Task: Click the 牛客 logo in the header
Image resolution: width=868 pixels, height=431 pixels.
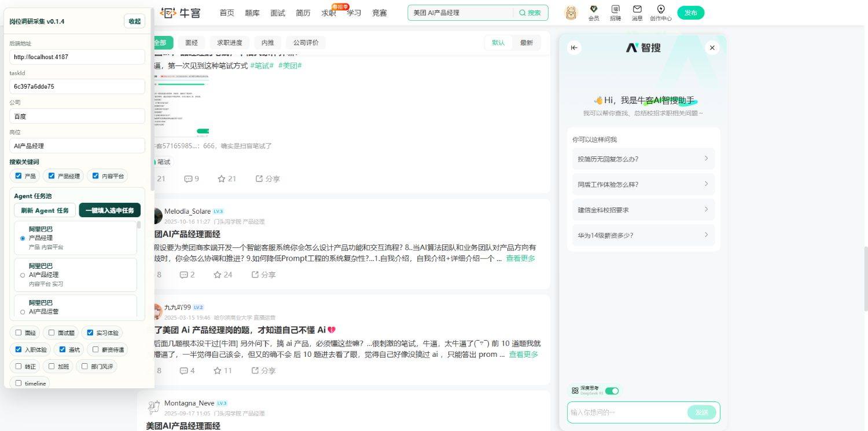Action: 181,13
